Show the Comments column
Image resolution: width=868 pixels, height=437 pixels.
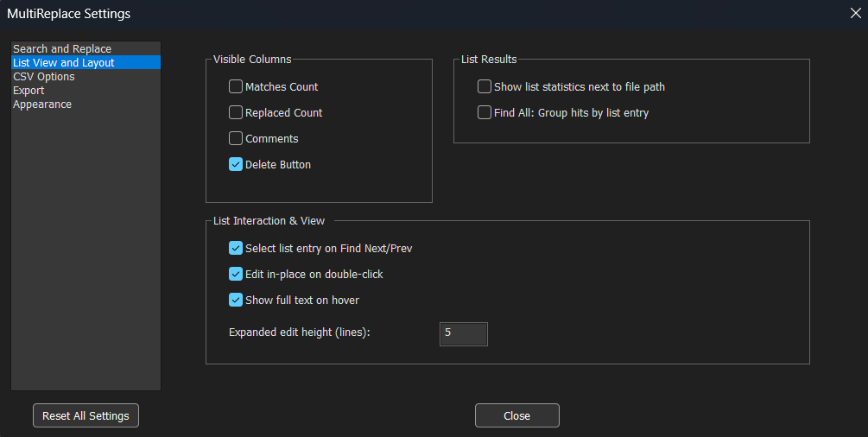point(236,139)
